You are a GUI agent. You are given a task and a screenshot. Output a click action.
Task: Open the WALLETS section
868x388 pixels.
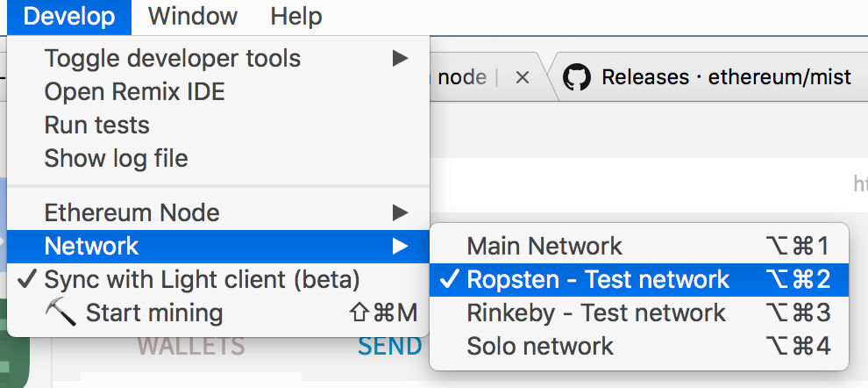pyautogui.click(x=190, y=347)
